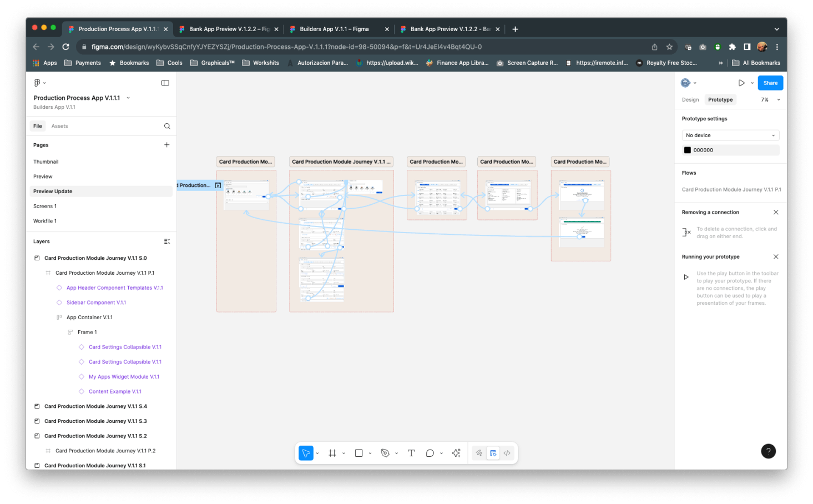Select the Pen tool
The height and width of the screenshot is (504, 813).
(x=385, y=453)
